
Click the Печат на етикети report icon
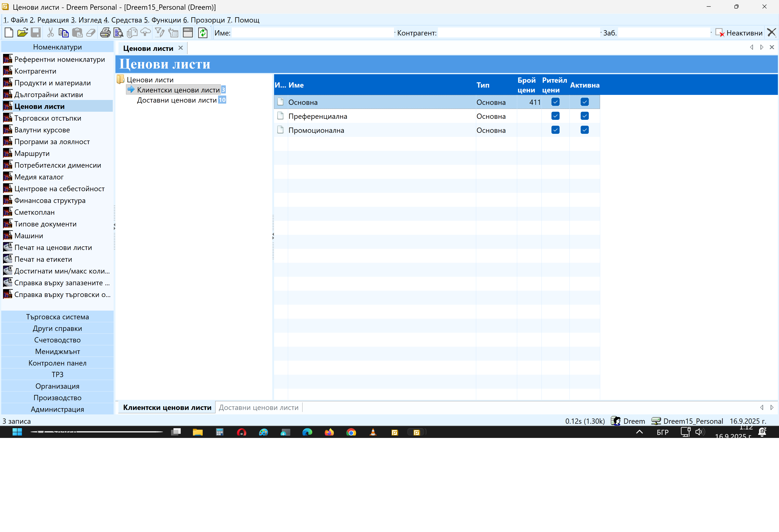[x=8, y=259]
